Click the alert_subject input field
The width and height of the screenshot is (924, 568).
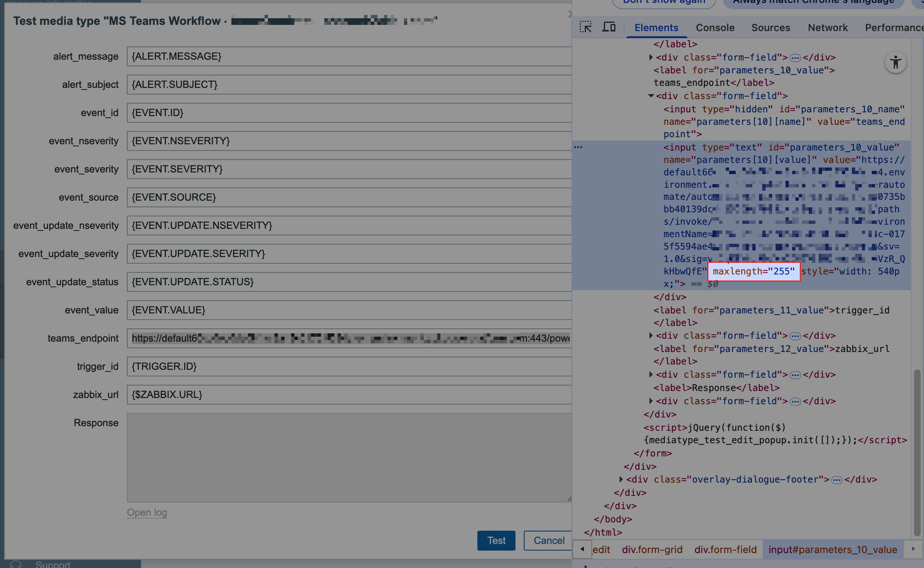[x=349, y=85]
